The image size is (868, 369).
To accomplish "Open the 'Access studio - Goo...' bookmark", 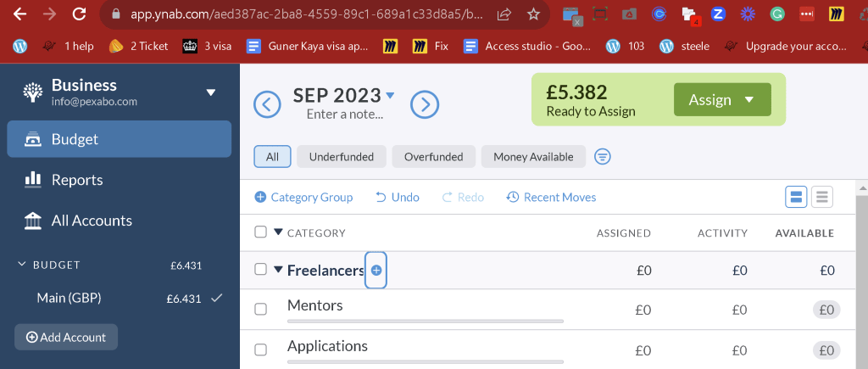I will click(527, 46).
